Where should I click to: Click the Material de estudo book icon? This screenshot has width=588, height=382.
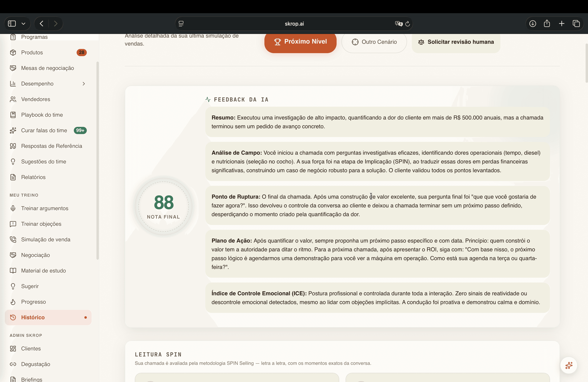tap(13, 271)
